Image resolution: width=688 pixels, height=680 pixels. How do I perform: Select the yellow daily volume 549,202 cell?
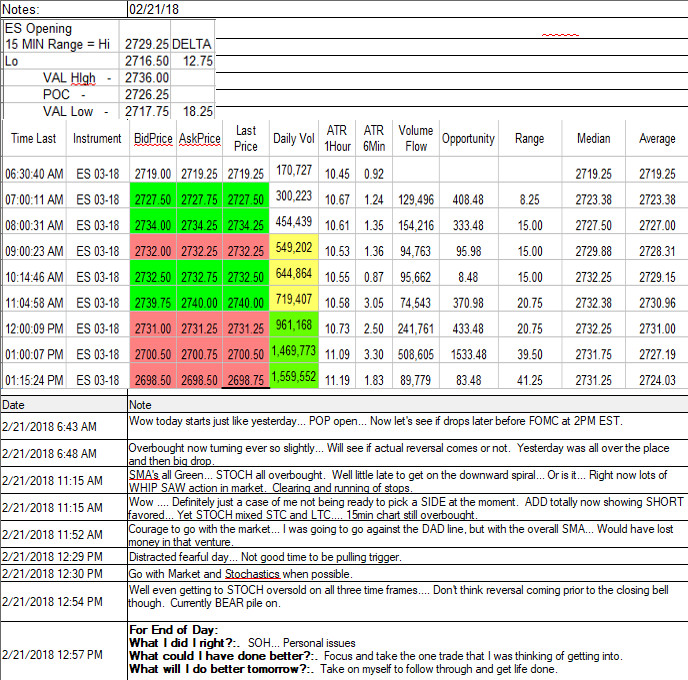click(x=294, y=247)
